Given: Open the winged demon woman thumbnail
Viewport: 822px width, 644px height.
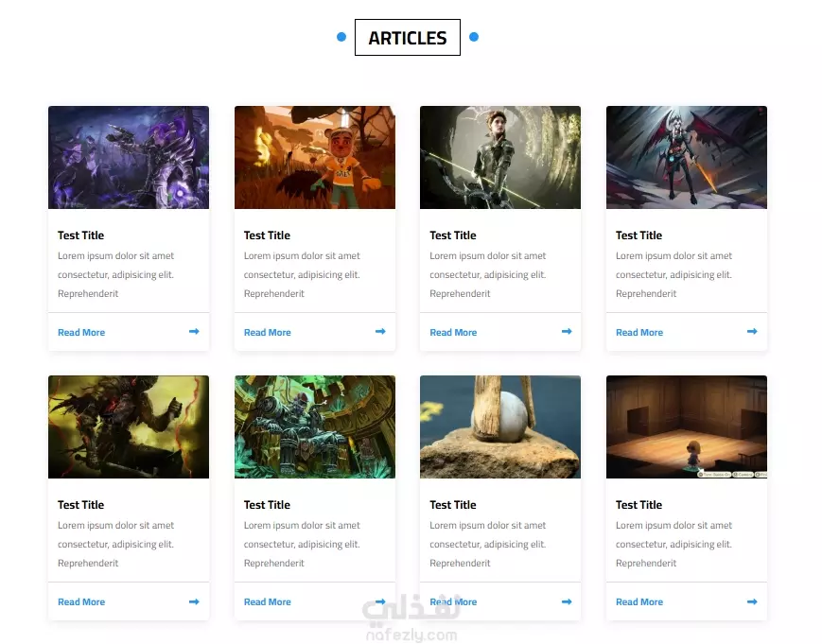Looking at the screenshot, I should (x=686, y=157).
